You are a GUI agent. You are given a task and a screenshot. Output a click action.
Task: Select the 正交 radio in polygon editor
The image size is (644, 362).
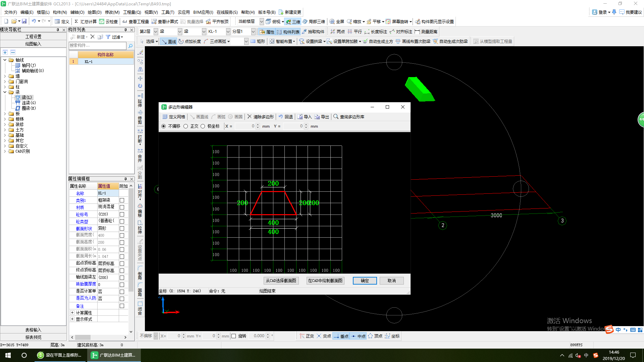click(x=185, y=126)
